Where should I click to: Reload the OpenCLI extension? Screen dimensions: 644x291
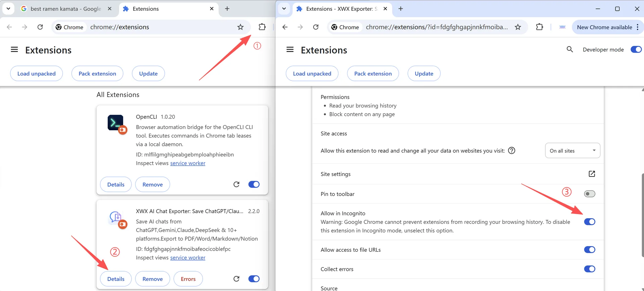[236, 184]
